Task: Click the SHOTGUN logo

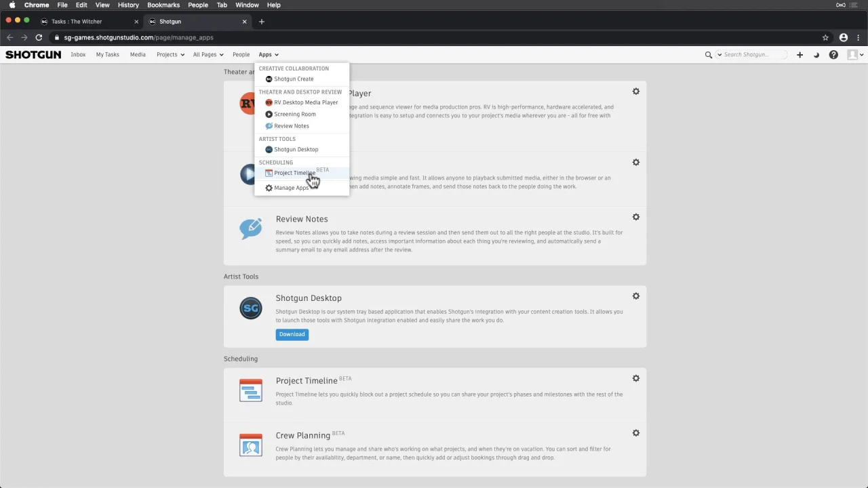Action: click(x=33, y=55)
